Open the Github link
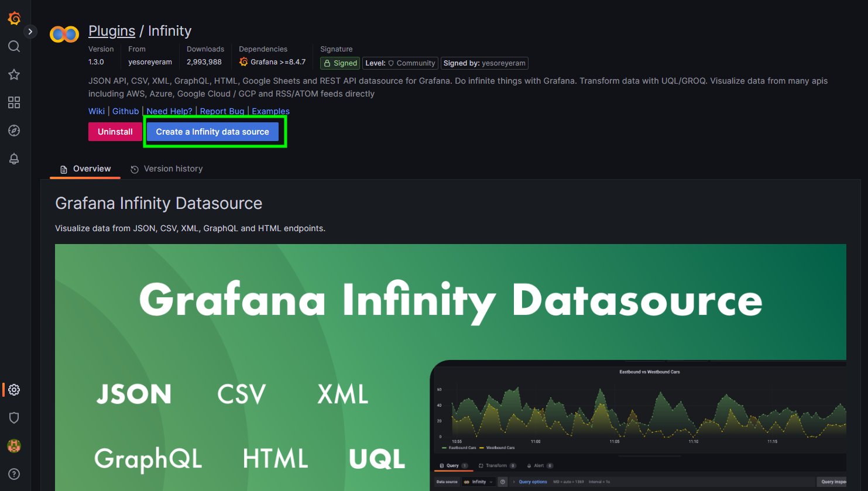Viewport: 868px width, 491px height. click(x=126, y=111)
